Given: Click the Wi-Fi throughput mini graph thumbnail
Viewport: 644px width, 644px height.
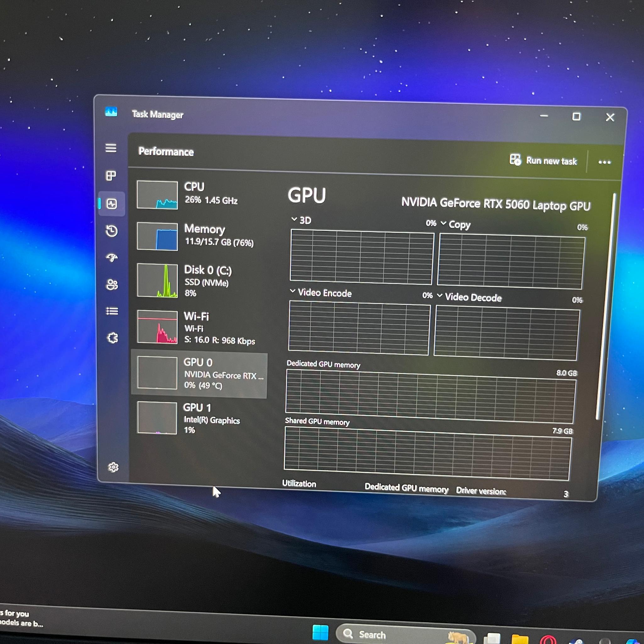Looking at the screenshot, I should click(x=157, y=327).
